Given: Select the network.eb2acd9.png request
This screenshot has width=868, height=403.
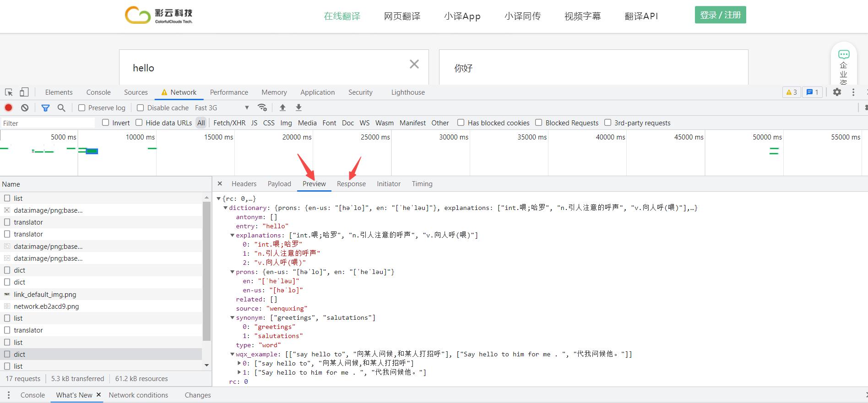Looking at the screenshot, I should (x=101, y=306).
